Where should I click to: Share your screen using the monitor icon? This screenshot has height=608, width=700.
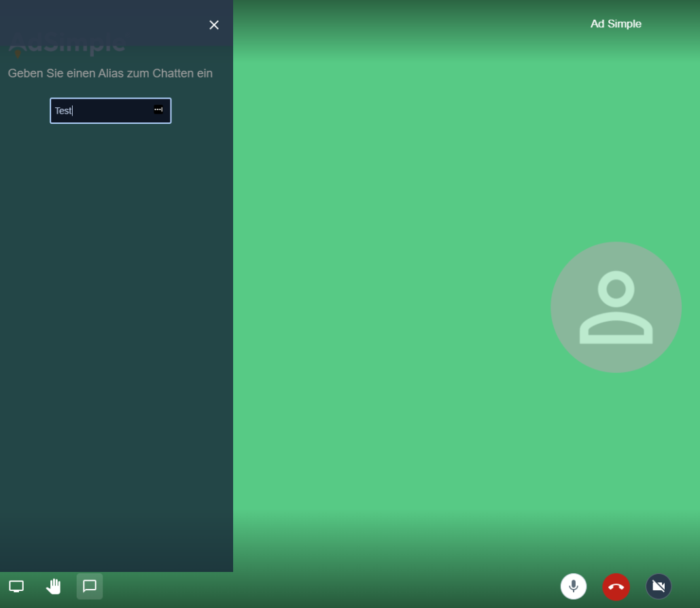[16, 586]
